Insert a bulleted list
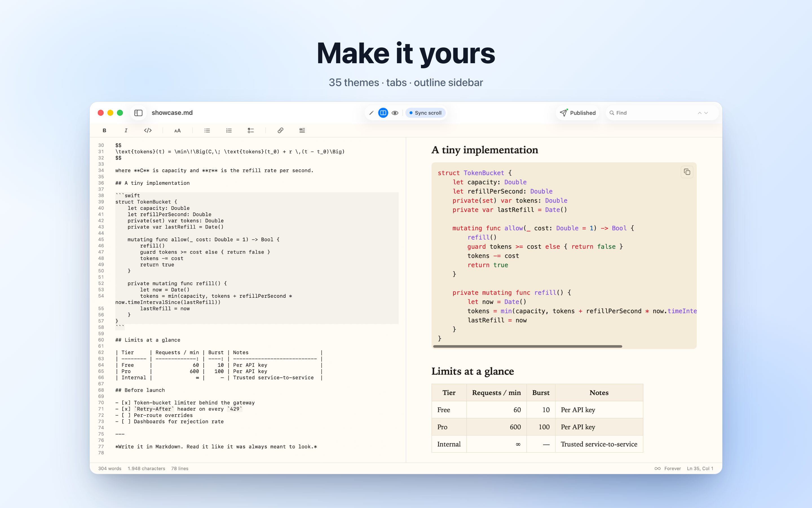Image resolution: width=812 pixels, height=508 pixels. pyautogui.click(x=207, y=130)
